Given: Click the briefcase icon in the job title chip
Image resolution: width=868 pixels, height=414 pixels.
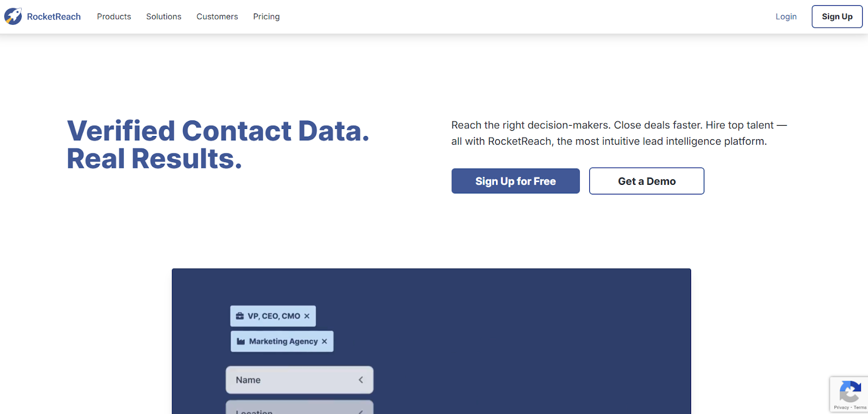Looking at the screenshot, I should click(239, 316).
